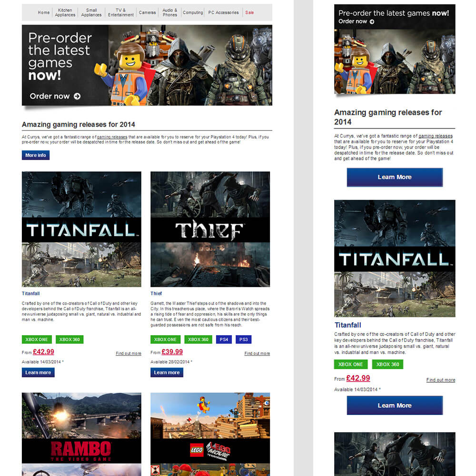Choose Cameras in the navigation bar
Image resolution: width=476 pixels, height=476 pixels.
point(147,12)
